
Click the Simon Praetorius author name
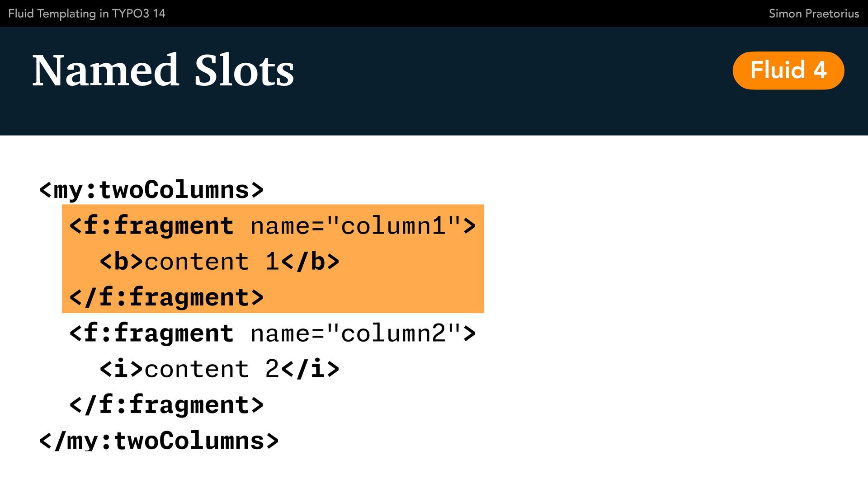pyautogui.click(x=814, y=14)
